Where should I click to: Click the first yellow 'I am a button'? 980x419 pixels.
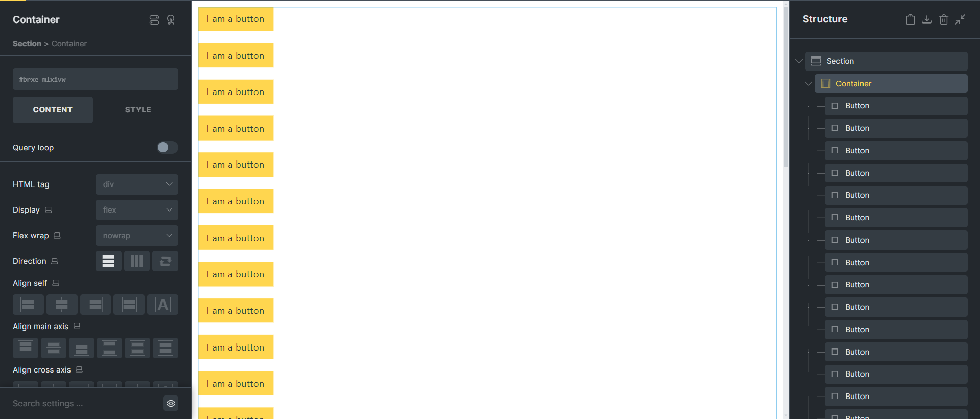click(x=236, y=19)
